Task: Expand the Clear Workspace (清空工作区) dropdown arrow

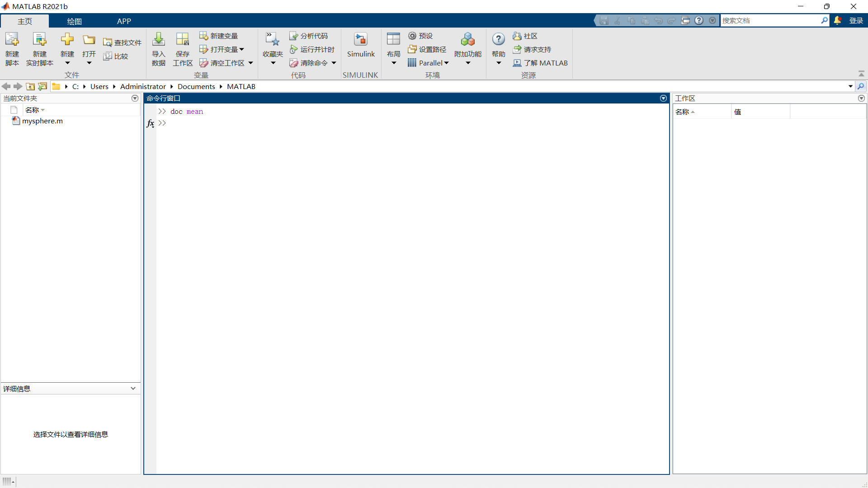Action: click(x=251, y=63)
